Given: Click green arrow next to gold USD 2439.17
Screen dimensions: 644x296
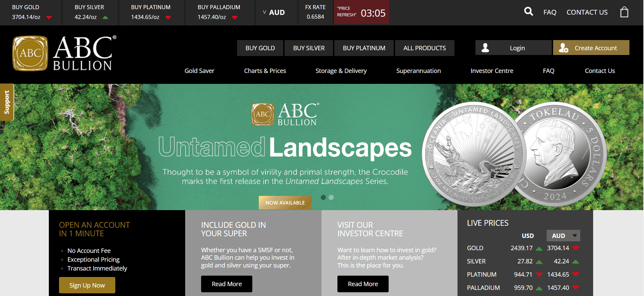Looking at the screenshot, I should 539,249.
